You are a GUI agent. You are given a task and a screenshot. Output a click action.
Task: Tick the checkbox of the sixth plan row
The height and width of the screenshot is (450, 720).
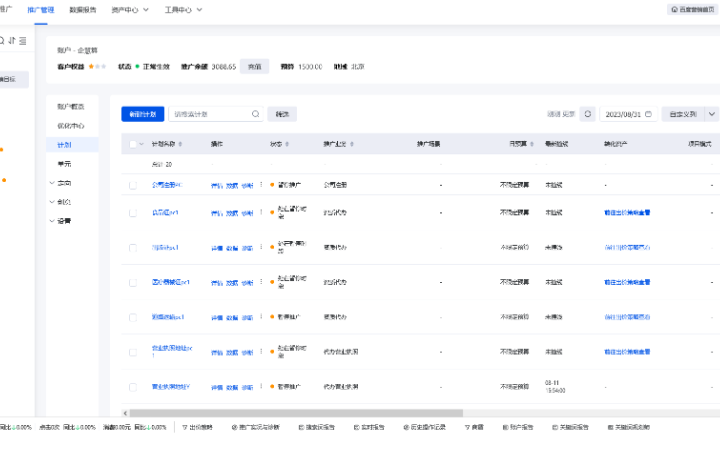(x=133, y=352)
